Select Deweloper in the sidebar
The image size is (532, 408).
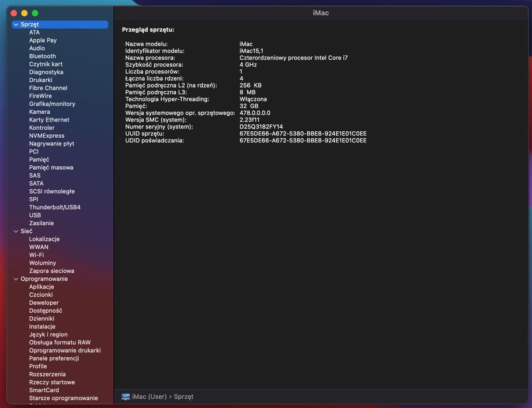(x=44, y=303)
